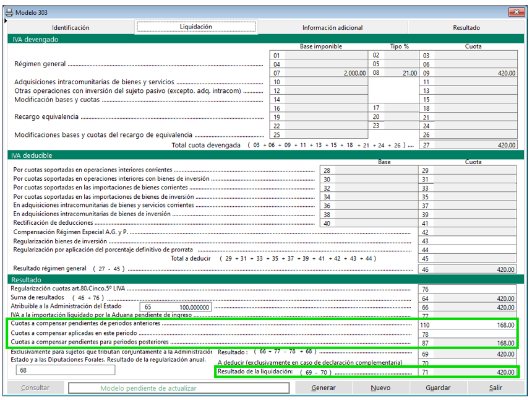
Task: Click cuota field 13
Action: [468, 90]
